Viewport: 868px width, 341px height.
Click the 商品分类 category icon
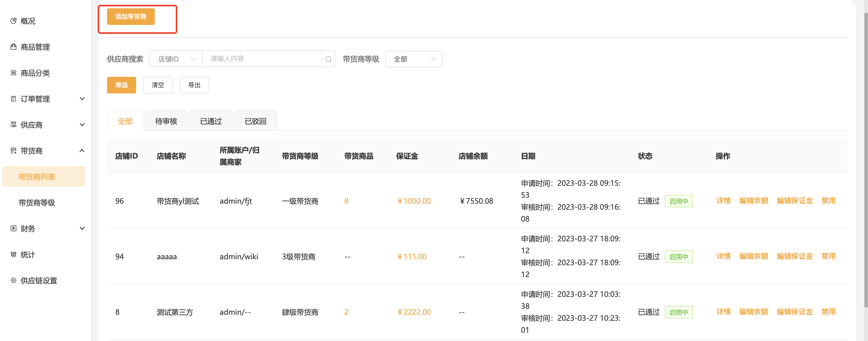tap(14, 73)
